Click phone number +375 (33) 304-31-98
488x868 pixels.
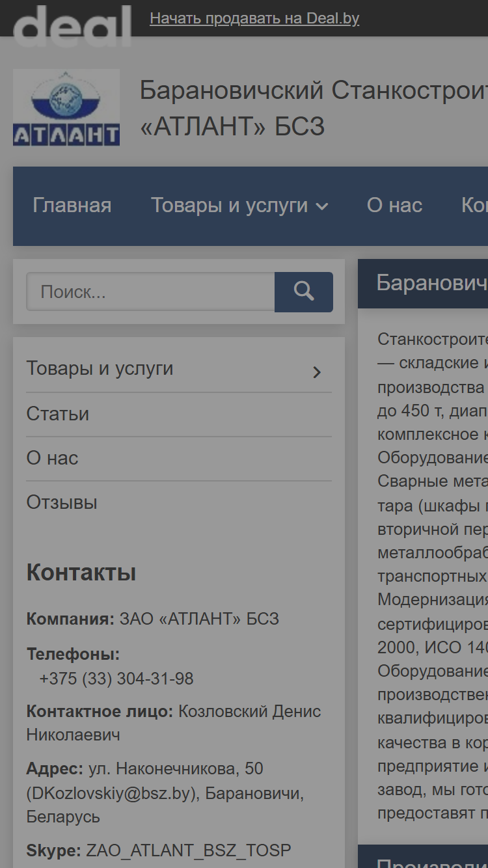[116, 679]
